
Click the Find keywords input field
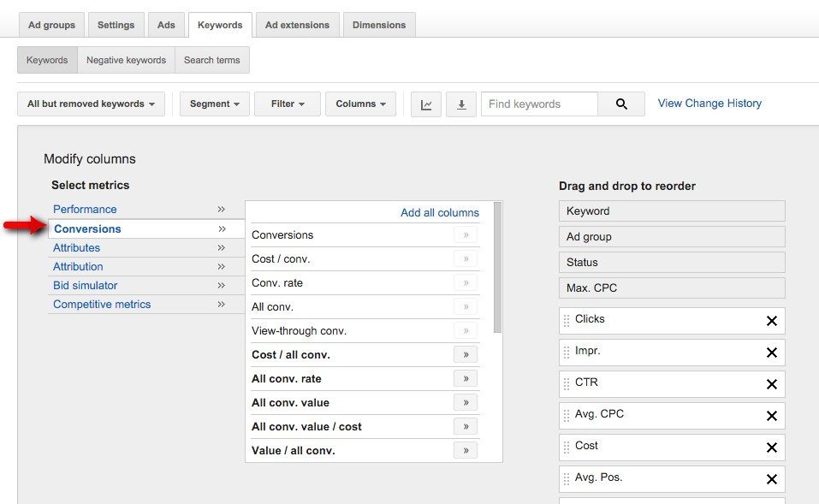coord(539,103)
